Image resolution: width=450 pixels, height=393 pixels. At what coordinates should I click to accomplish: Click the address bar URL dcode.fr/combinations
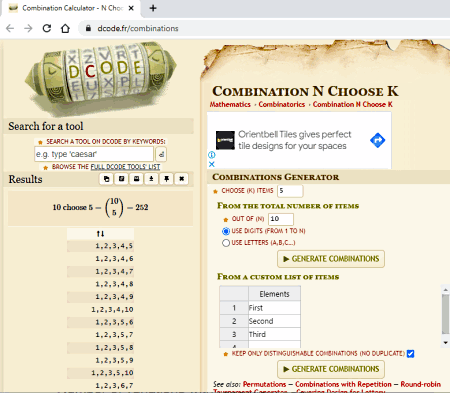click(x=138, y=28)
